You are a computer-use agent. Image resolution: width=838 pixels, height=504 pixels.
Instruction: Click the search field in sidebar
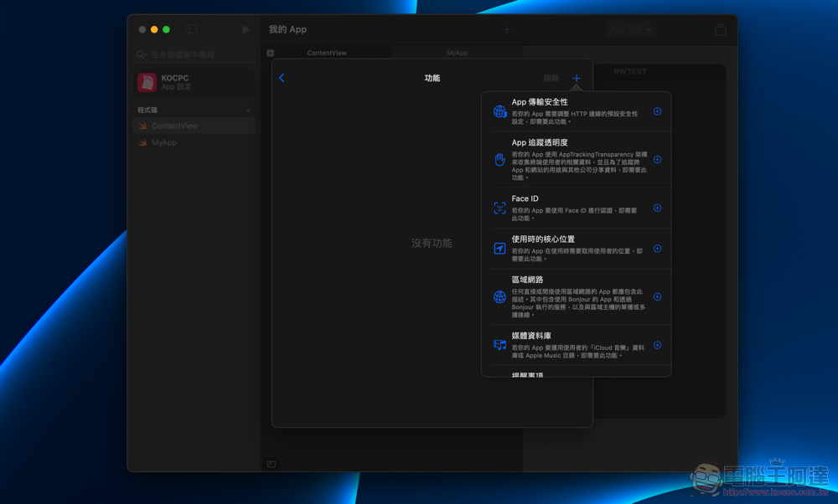click(x=194, y=54)
